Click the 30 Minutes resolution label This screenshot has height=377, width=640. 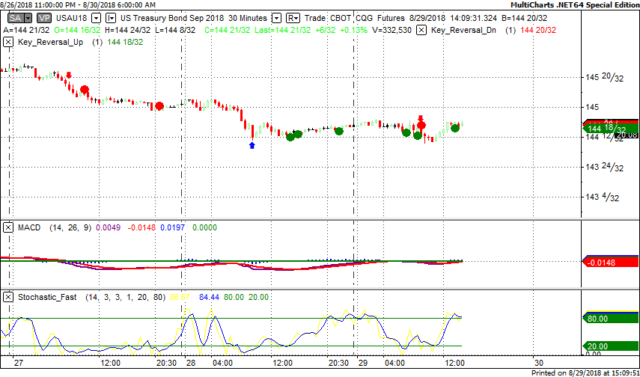coord(248,18)
